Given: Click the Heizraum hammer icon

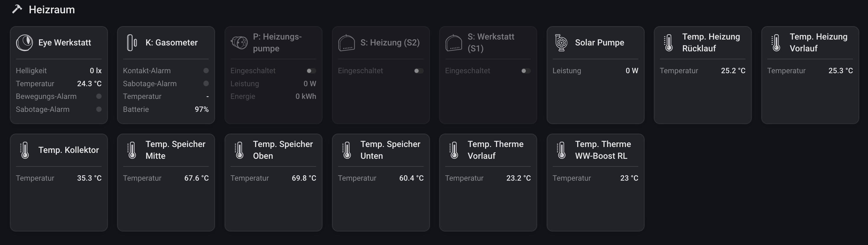Looking at the screenshot, I should 17,9.
